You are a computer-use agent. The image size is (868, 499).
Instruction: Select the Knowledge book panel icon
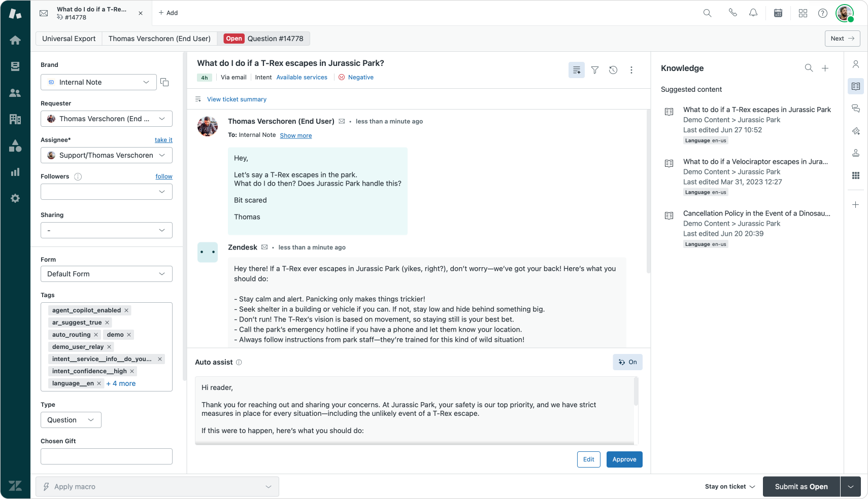[x=856, y=86]
